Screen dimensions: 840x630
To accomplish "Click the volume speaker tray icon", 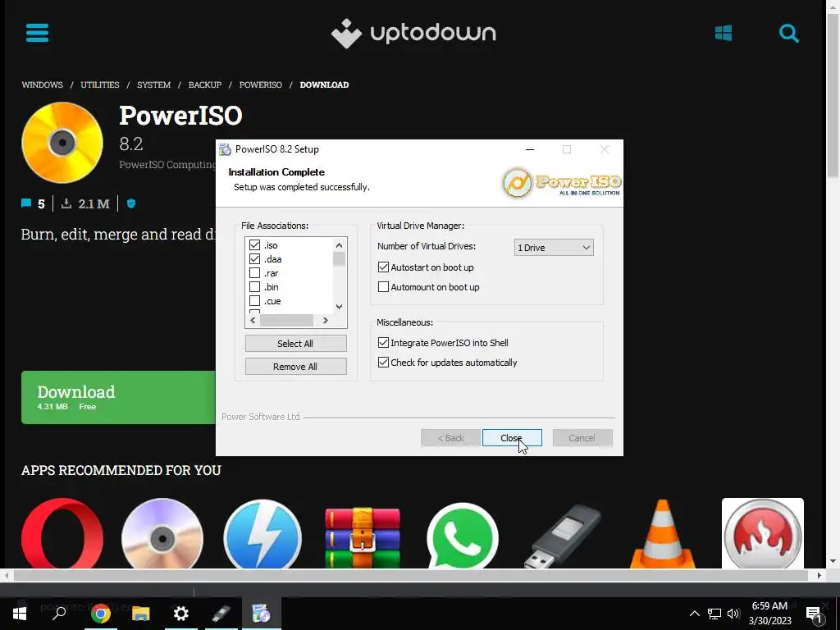I will click(x=733, y=614).
